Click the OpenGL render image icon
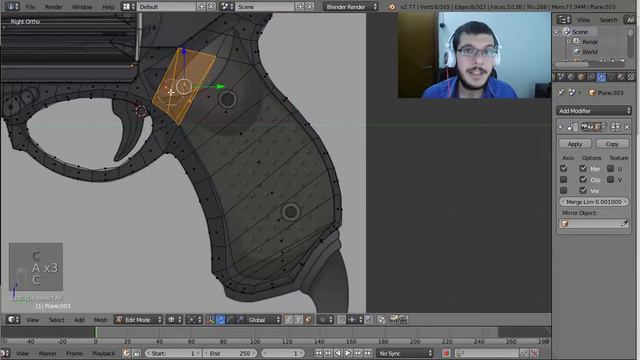This screenshot has width=640, height=360. 393,320
